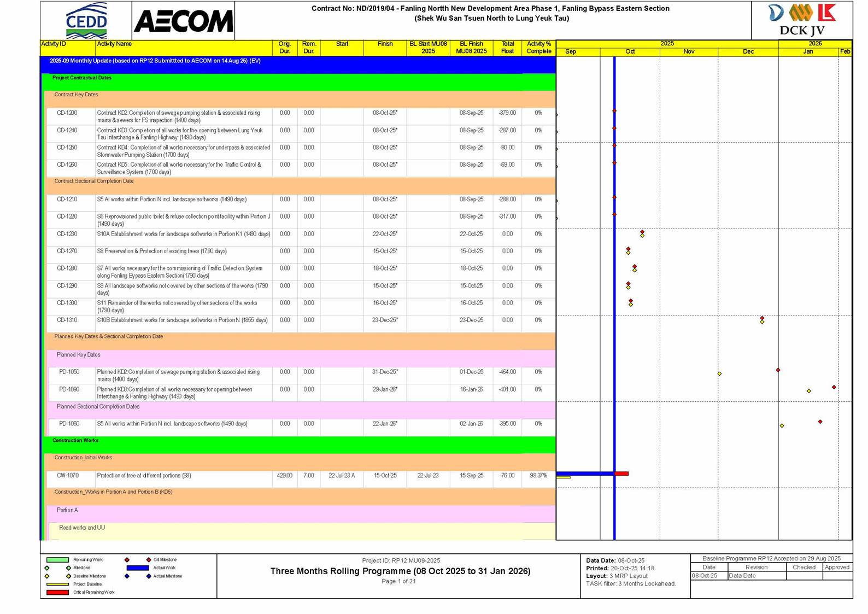Click the PD-1050 yellow baseline milestone diamond
The width and height of the screenshot is (868, 614).
pyautogui.click(x=719, y=374)
